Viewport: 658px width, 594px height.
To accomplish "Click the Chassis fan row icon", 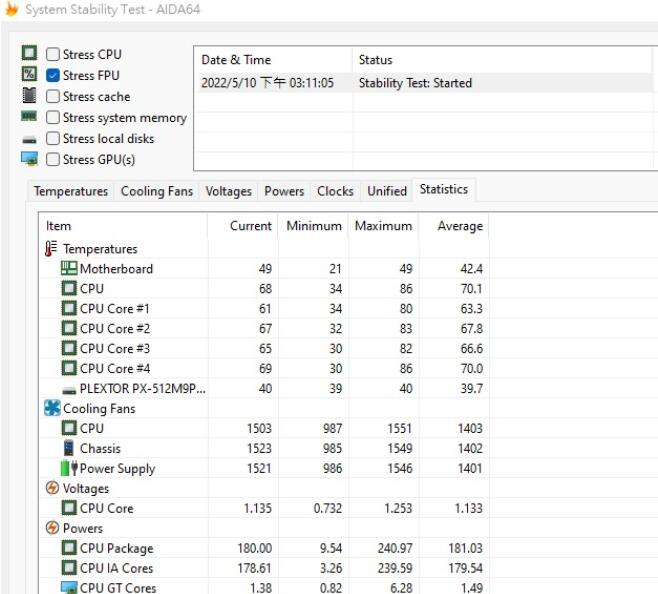I will [x=69, y=448].
